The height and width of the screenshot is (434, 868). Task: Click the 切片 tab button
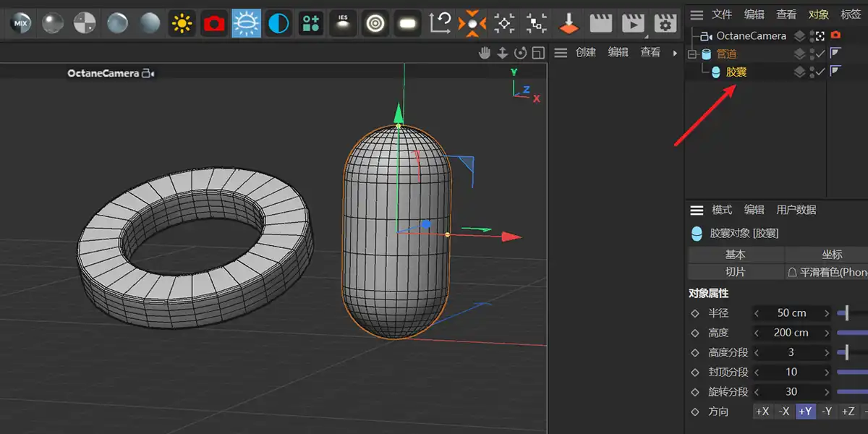735,272
